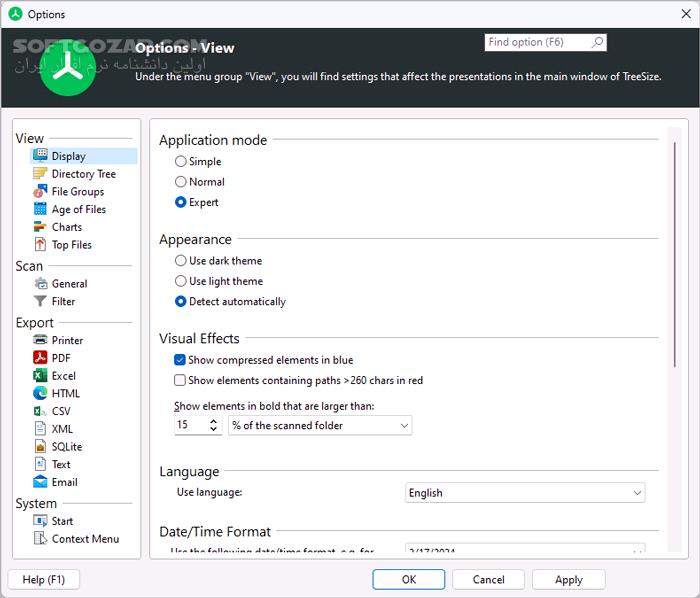Go to Charts options page
Image resolution: width=700 pixels, height=598 pixels.
67,227
